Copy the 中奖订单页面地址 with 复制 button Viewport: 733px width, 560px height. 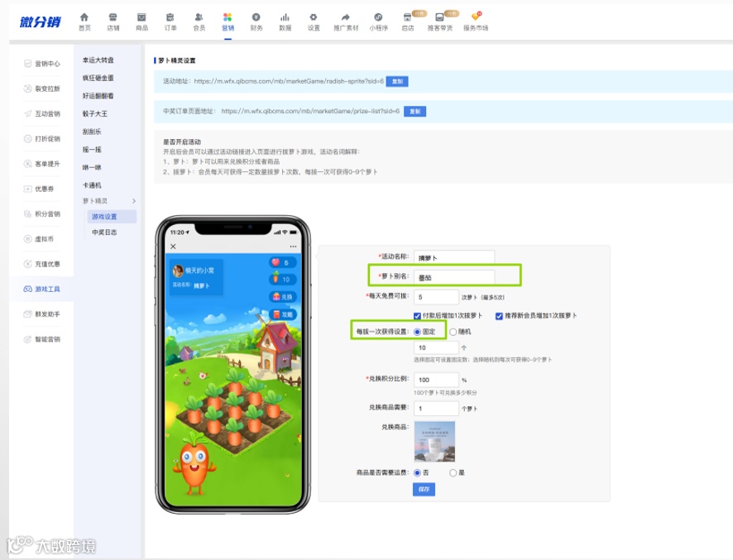[x=414, y=111]
